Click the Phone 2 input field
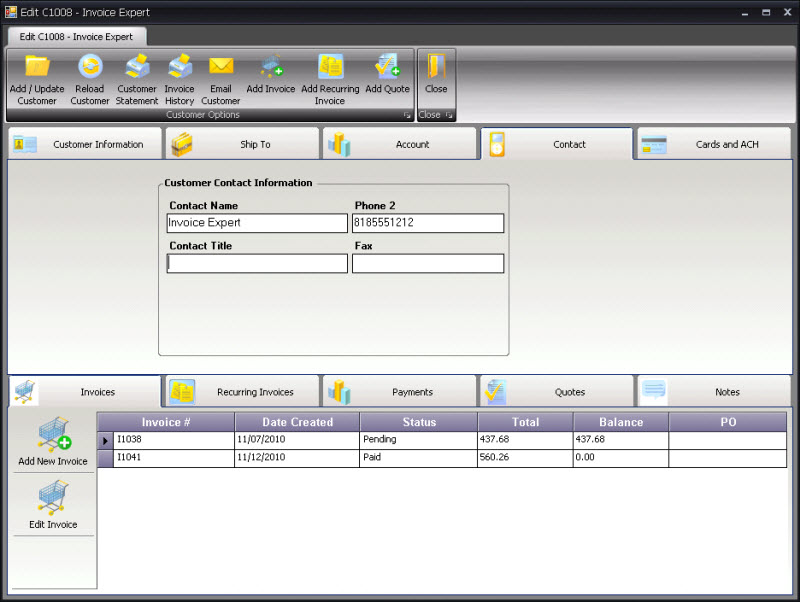800x602 pixels. (x=428, y=223)
